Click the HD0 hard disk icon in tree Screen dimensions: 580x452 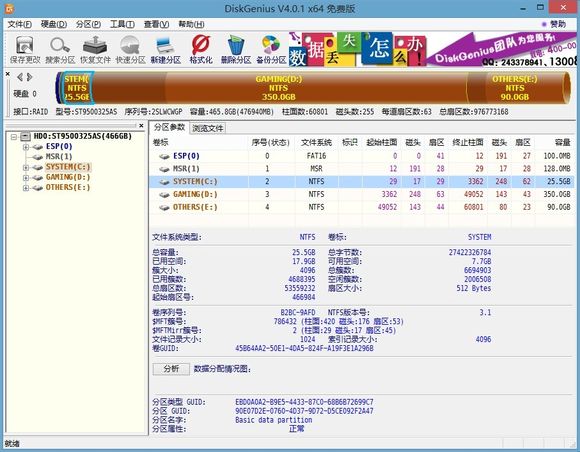point(25,136)
